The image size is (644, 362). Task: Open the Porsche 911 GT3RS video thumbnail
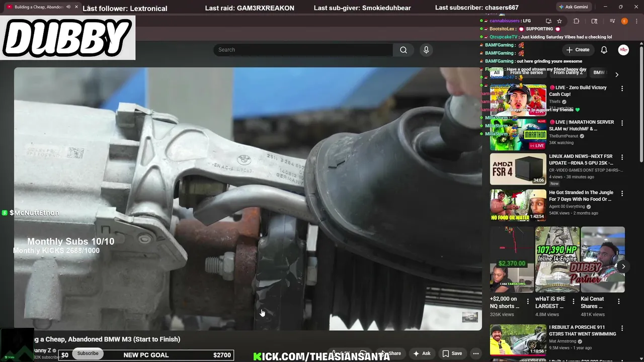tap(518, 339)
